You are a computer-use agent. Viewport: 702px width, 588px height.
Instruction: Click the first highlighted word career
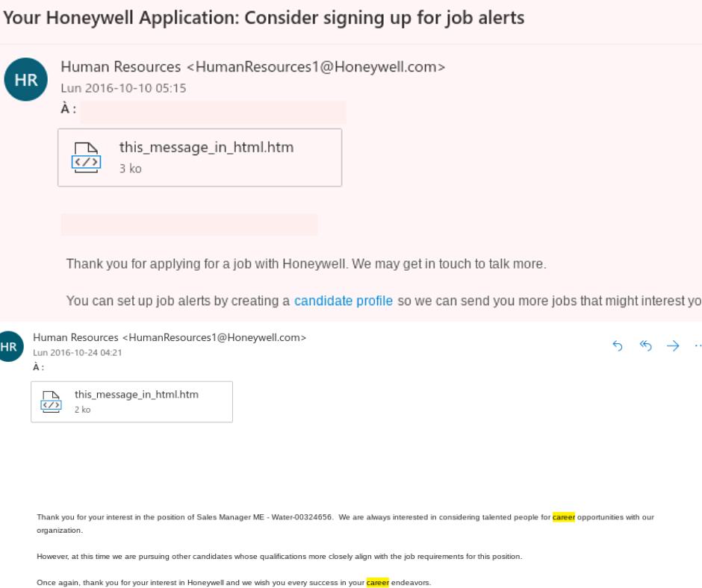(x=564, y=517)
